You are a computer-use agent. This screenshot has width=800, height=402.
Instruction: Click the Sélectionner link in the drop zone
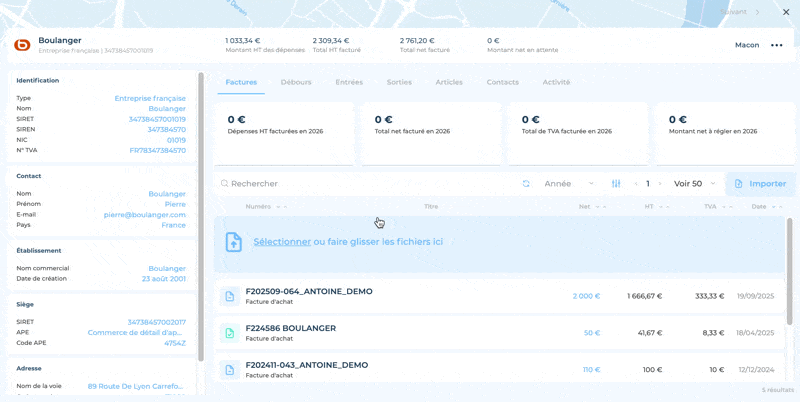coord(282,242)
